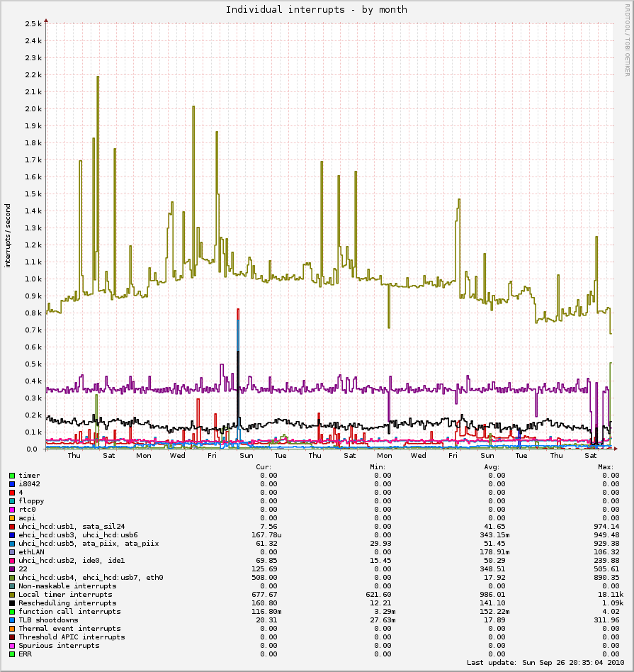Select the black Rescheduling interrupts swatch
Viewport: 634px width, 672px height.
coord(12,603)
